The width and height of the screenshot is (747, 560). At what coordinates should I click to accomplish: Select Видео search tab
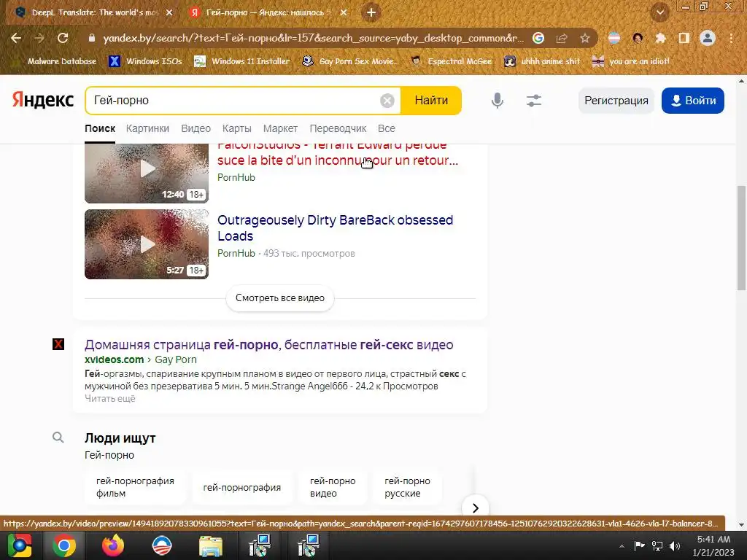click(196, 128)
